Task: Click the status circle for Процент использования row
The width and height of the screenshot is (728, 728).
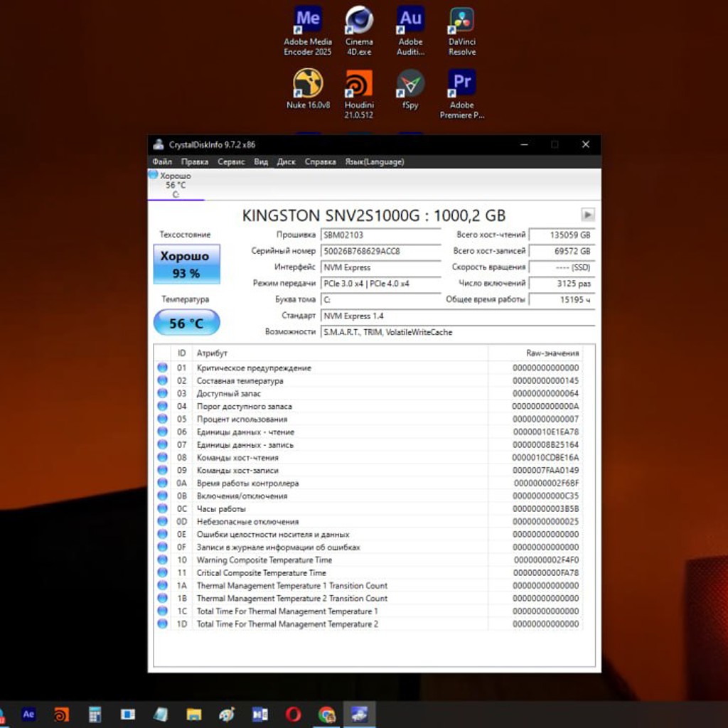Action: tap(163, 419)
